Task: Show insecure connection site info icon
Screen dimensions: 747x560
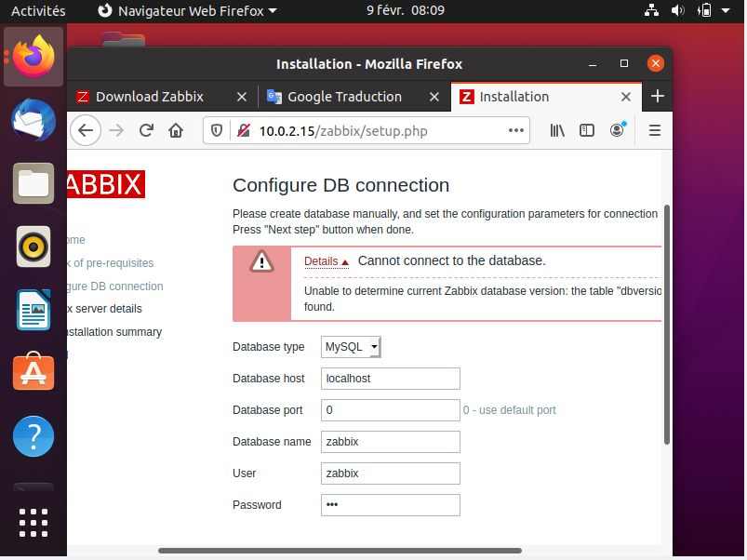Action: point(244,130)
